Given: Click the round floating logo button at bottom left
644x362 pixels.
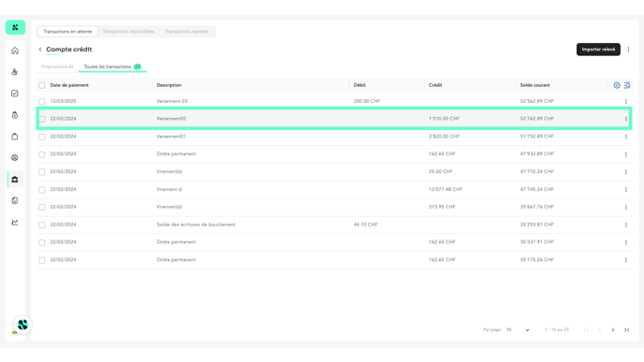Looking at the screenshot, I should click(22, 325).
